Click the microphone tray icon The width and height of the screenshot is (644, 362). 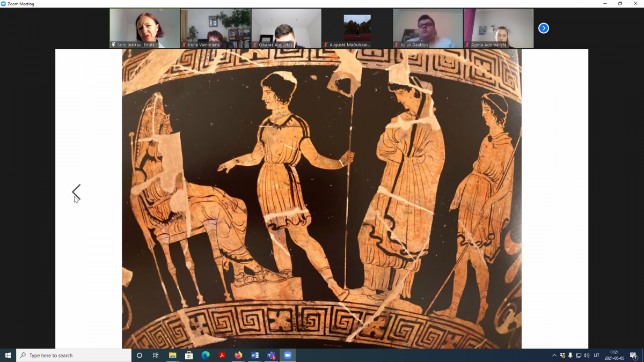570,355
